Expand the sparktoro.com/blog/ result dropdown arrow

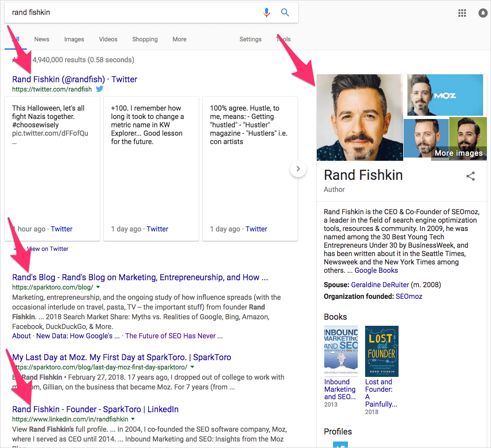pos(98,287)
